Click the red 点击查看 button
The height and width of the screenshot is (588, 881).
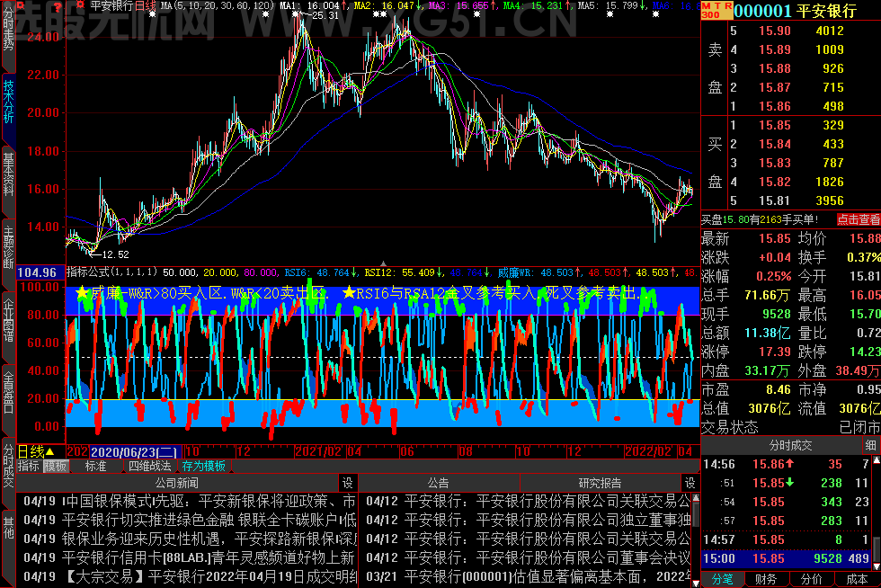(858, 219)
